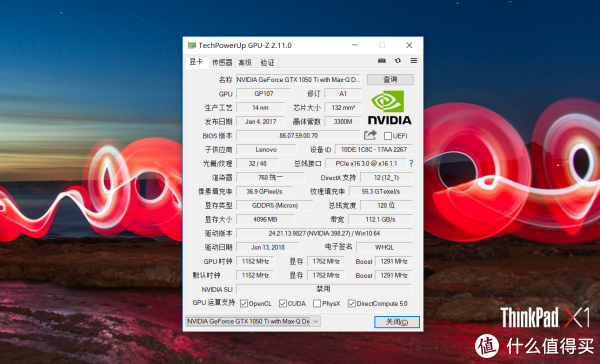Click the GPU 时钟 1152 MHz value

pos(255,261)
